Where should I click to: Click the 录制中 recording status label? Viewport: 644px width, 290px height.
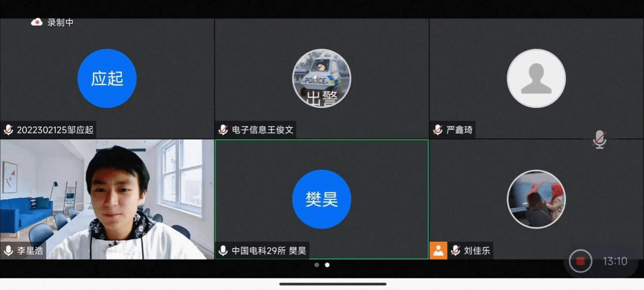coord(60,22)
